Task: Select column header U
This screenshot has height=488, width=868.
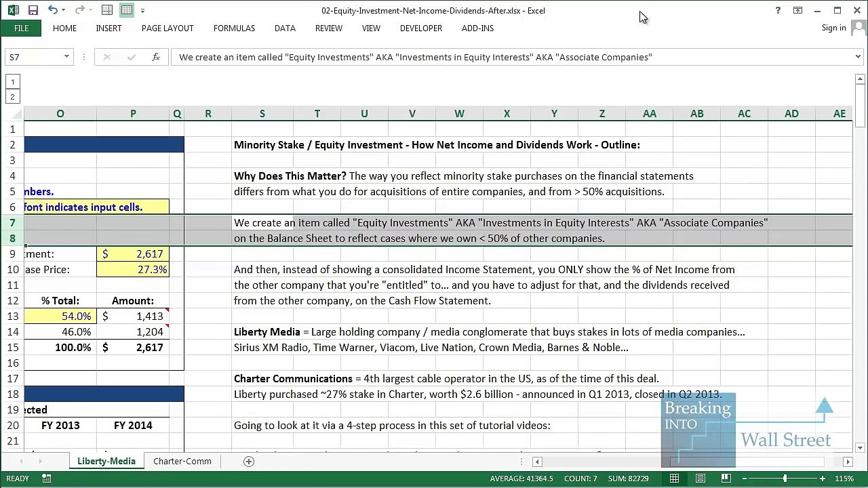Action: [364, 114]
